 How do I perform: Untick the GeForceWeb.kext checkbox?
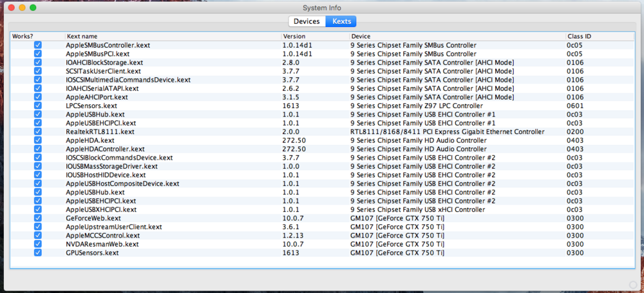click(x=38, y=218)
